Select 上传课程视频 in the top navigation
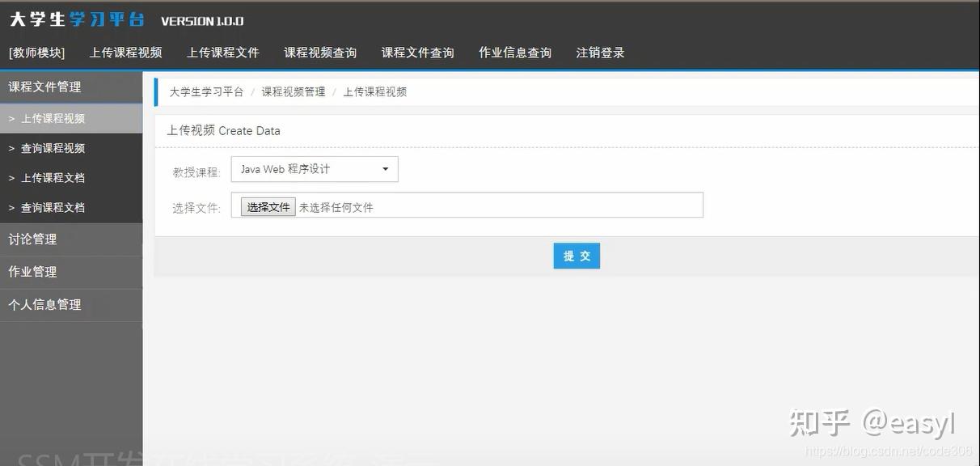Viewport: 980px width, 466px height. pyautogui.click(x=126, y=52)
